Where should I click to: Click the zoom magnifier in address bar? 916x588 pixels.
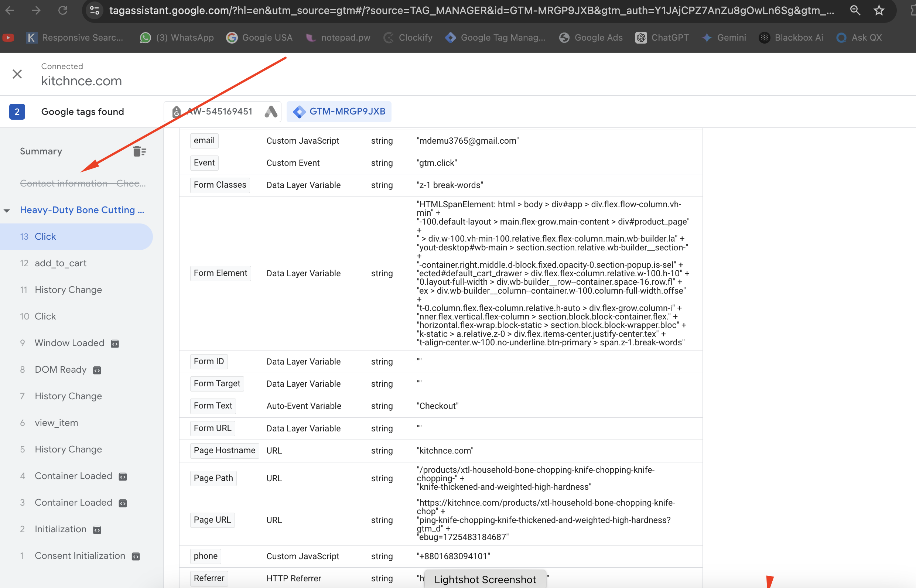tap(855, 10)
